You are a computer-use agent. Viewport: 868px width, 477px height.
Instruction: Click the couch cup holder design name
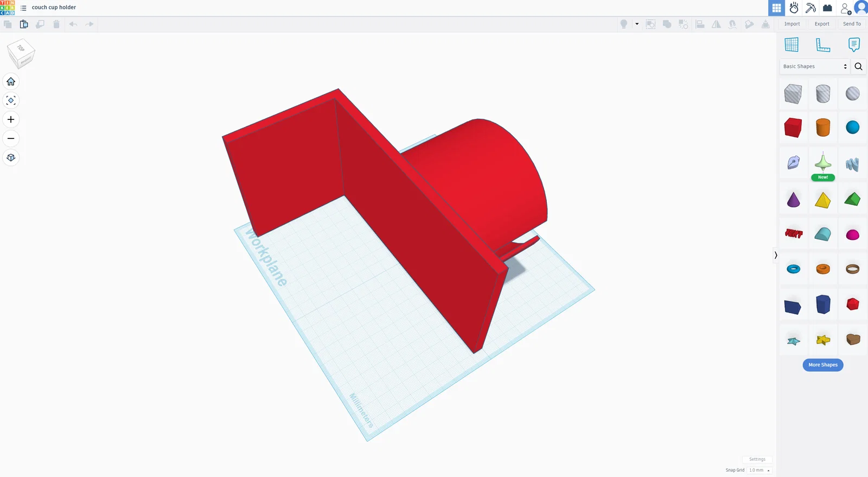coord(54,8)
